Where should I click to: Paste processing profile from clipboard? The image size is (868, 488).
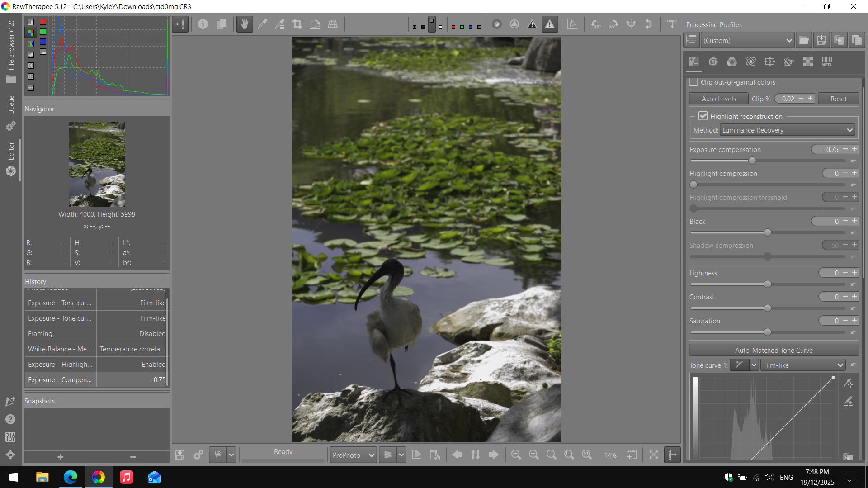pos(857,40)
